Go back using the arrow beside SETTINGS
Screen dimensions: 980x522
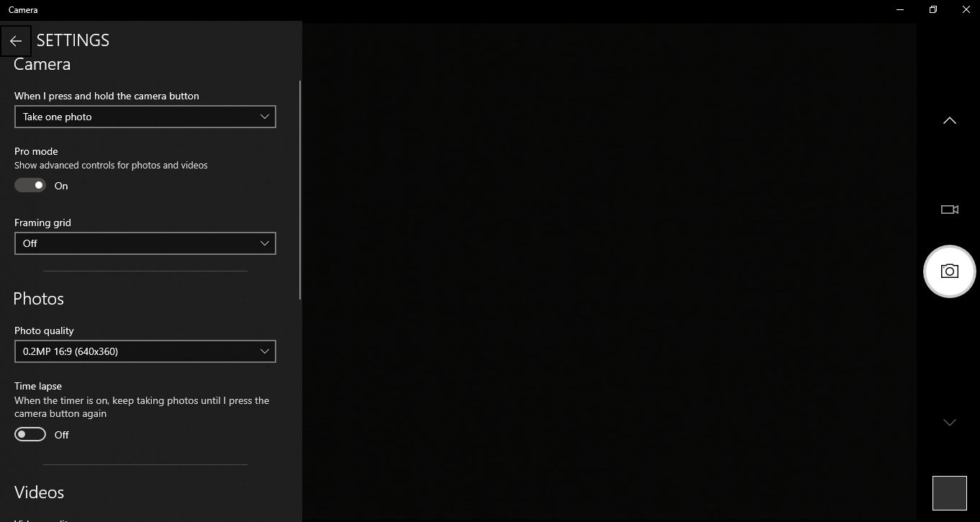click(x=16, y=41)
